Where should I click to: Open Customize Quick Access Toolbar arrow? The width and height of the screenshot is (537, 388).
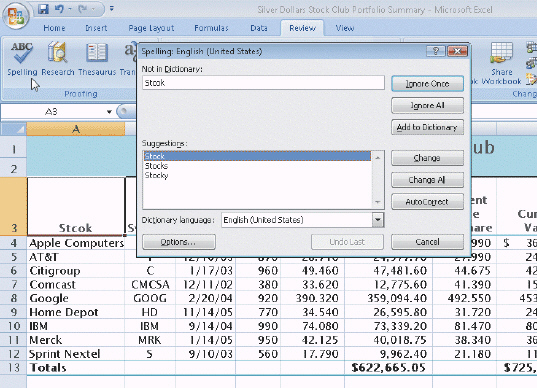coord(112,9)
